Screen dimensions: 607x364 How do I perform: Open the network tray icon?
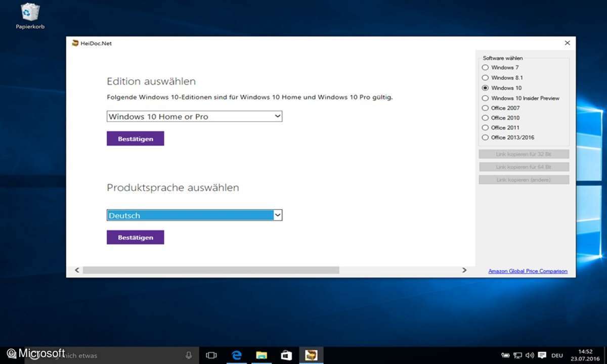517,355
